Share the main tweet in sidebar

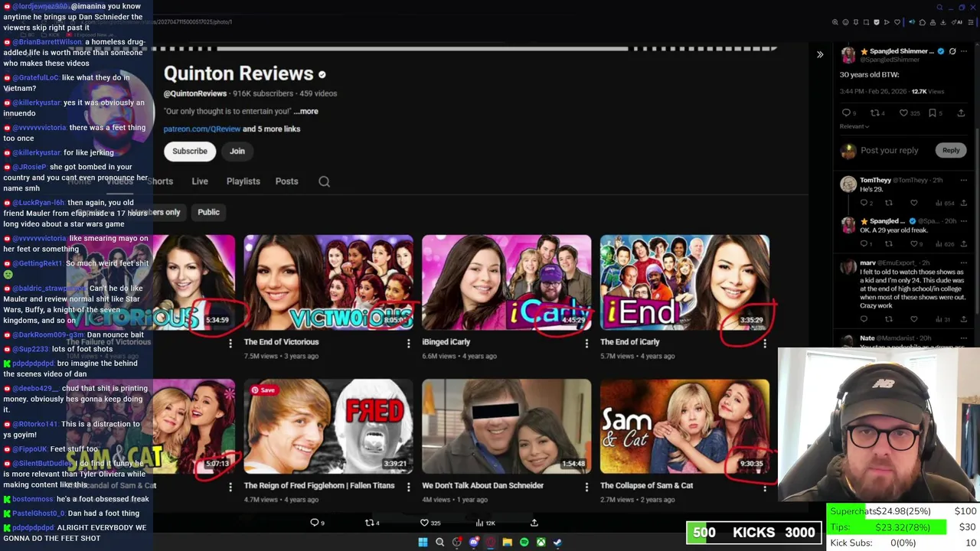click(x=961, y=112)
